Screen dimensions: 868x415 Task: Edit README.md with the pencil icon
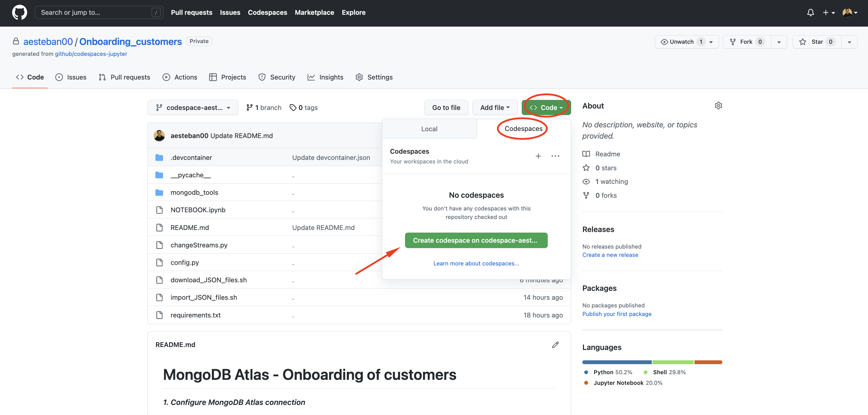coord(555,345)
